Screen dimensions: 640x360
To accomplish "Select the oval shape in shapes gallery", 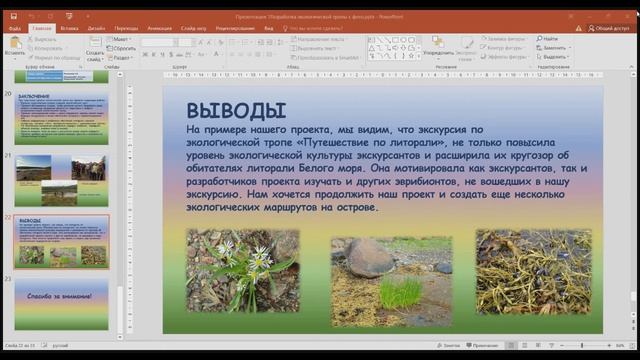I will pos(403,40).
